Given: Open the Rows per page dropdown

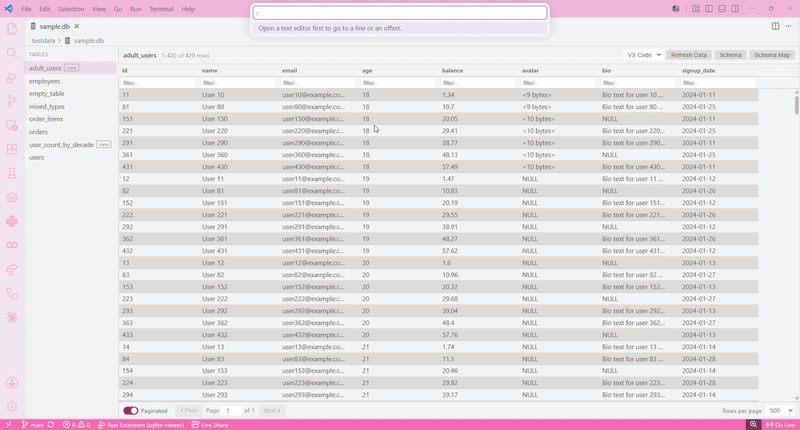Looking at the screenshot, I should [x=781, y=411].
